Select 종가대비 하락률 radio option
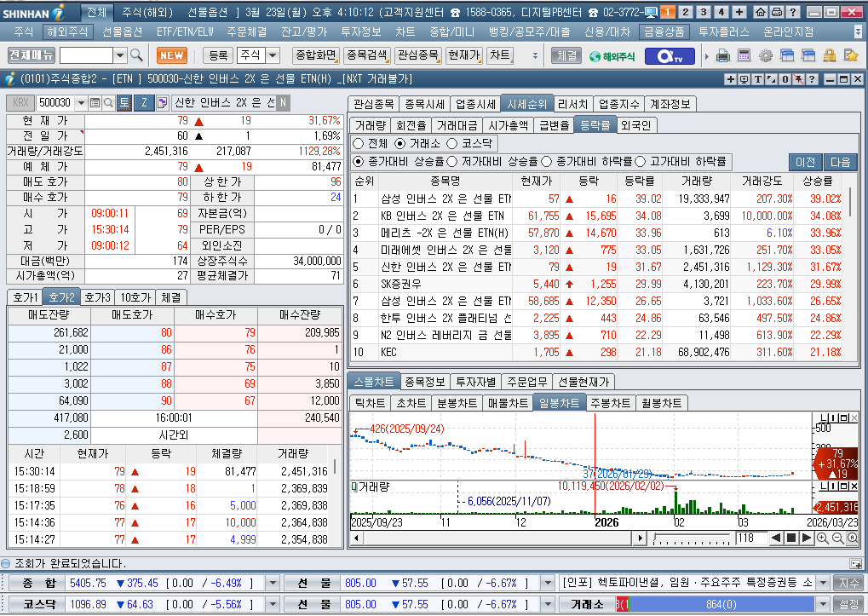Image resolution: width=868 pixels, height=616 pixels. point(546,162)
